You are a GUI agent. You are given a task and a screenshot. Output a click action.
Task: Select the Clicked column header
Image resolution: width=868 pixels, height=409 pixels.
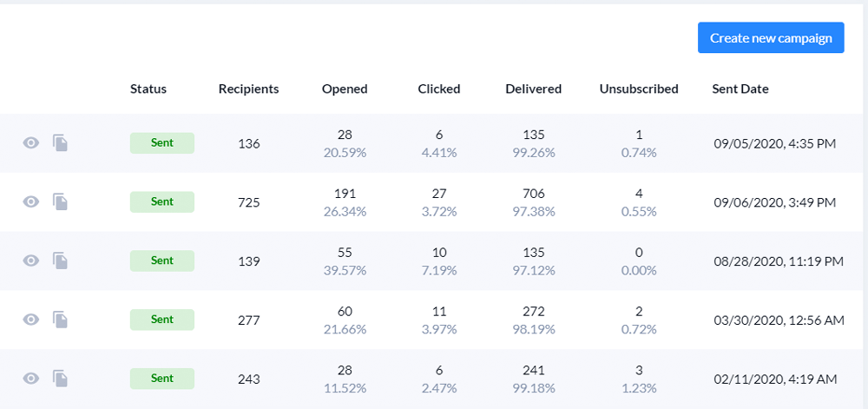439,89
